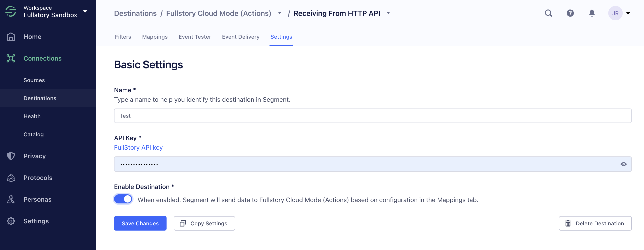The image size is (644, 250).
Task: Click the Protocols icon in sidebar
Action: [11, 178]
